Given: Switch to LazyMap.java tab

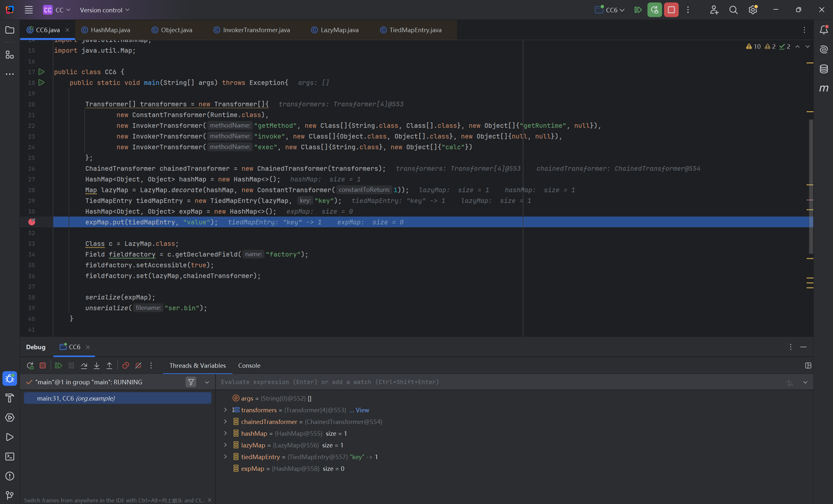Looking at the screenshot, I should point(335,30).
